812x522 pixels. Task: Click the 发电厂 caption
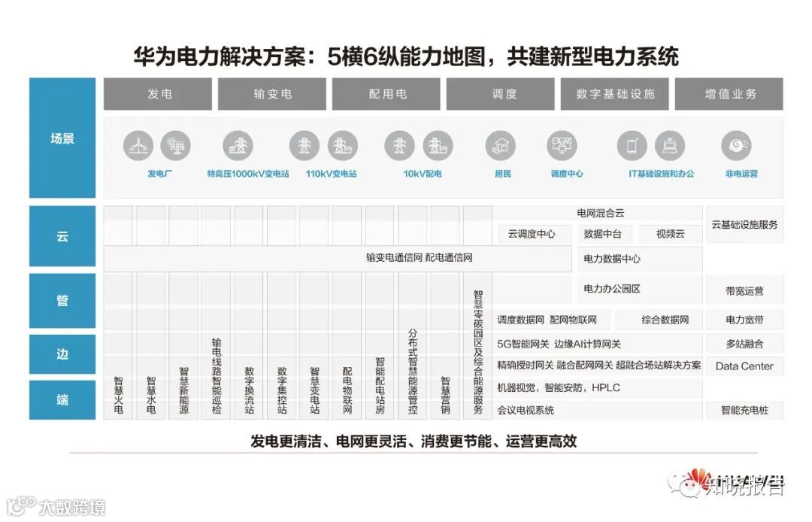click(160, 174)
